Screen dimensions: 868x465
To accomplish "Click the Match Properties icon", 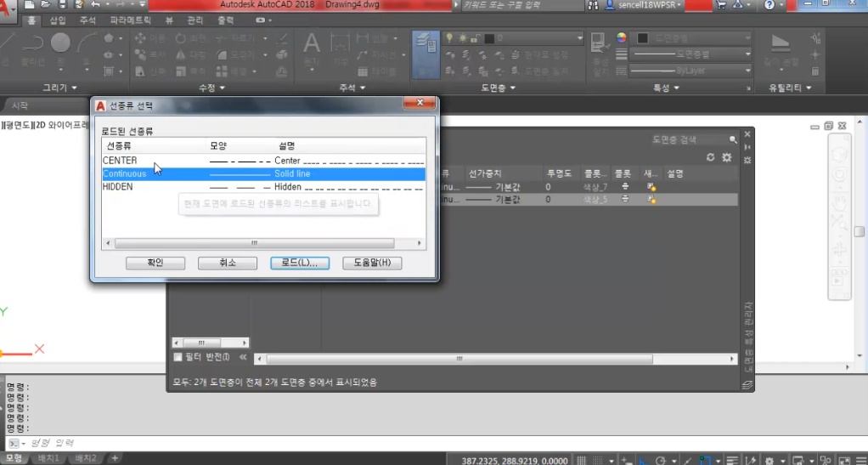I will coord(599,43).
